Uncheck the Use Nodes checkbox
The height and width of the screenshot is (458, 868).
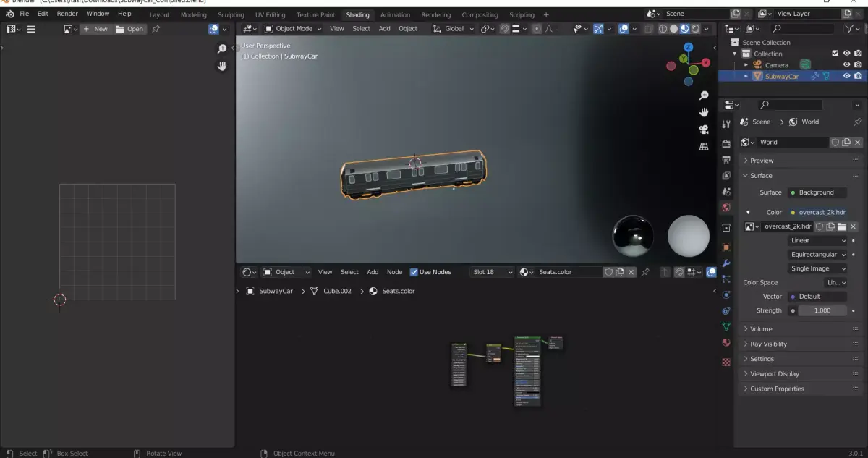coord(414,272)
